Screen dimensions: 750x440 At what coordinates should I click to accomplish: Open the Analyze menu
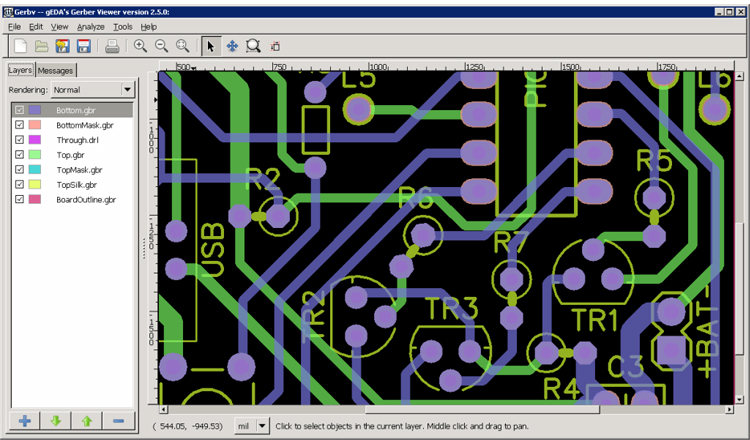point(90,27)
